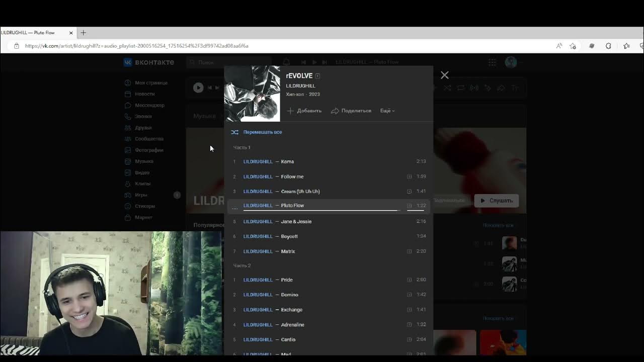Click shuffle icon next to Перемешать все

tap(234, 132)
